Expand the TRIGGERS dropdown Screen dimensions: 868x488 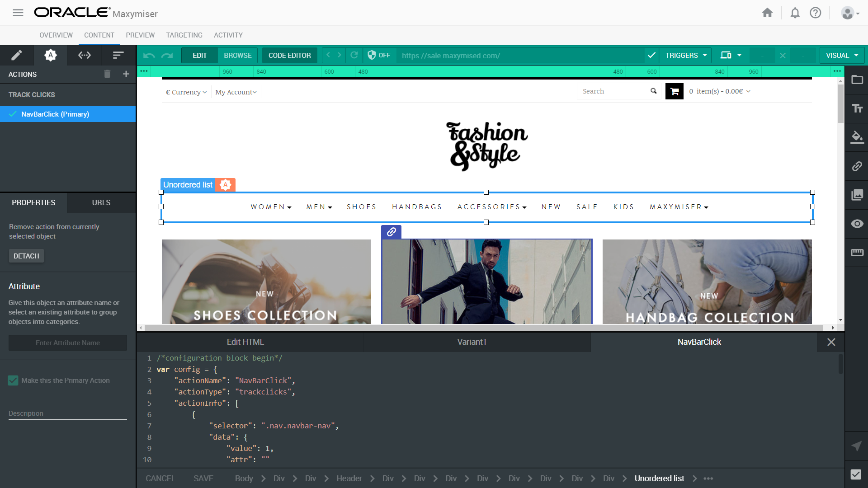[x=686, y=55]
